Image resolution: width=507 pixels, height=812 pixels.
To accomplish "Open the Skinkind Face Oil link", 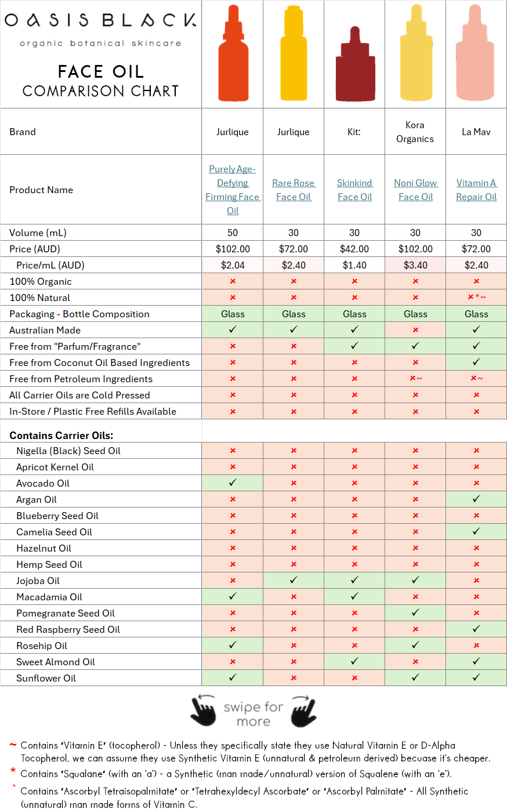I will (x=354, y=190).
